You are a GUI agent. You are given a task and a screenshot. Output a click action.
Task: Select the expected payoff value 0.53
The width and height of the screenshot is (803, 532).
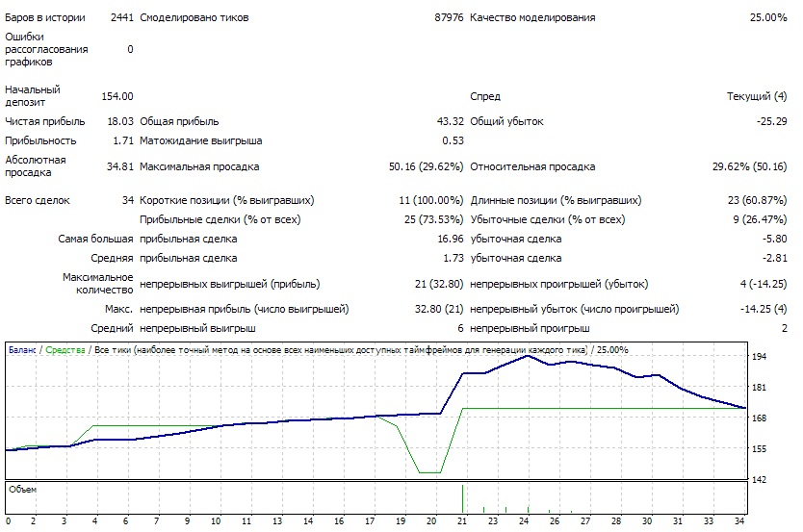[453, 140]
